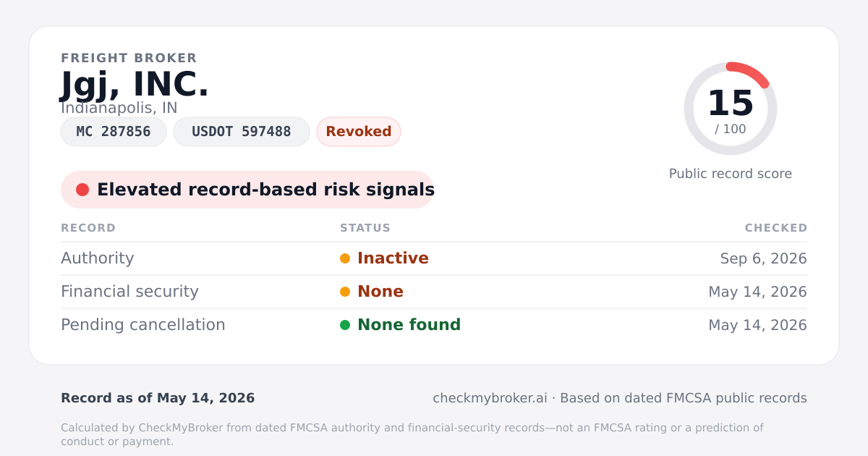The image size is (868, 456).
Task: Click the STATUS column header
Action: [365, 228]
